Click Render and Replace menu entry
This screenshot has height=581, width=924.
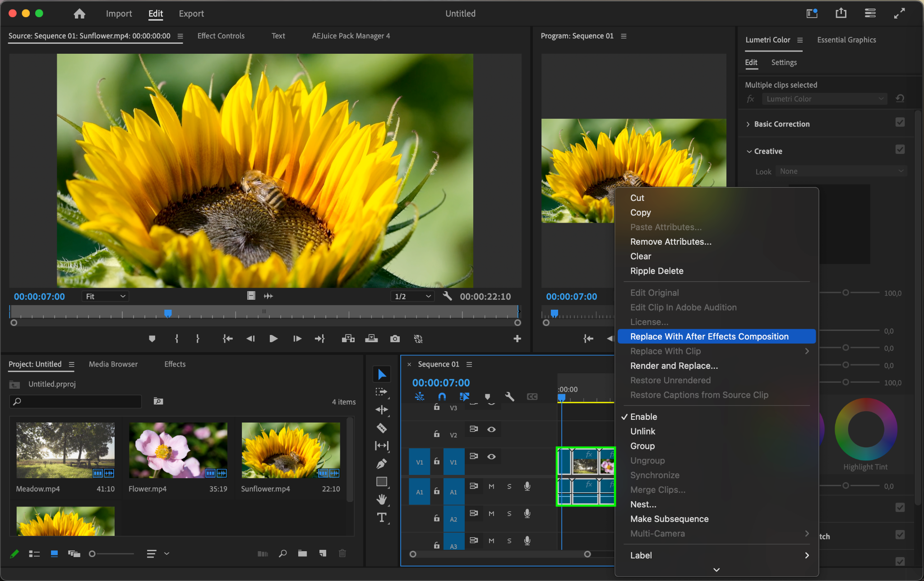(674, 366)
